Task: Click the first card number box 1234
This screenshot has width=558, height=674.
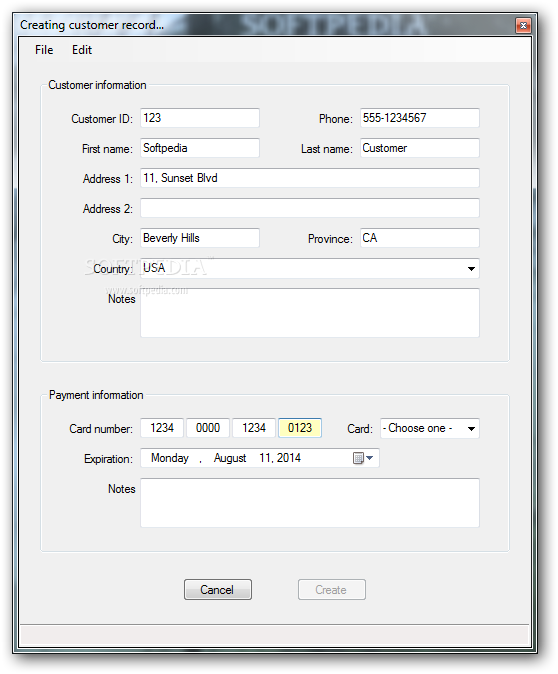Action: pos(162,428)
